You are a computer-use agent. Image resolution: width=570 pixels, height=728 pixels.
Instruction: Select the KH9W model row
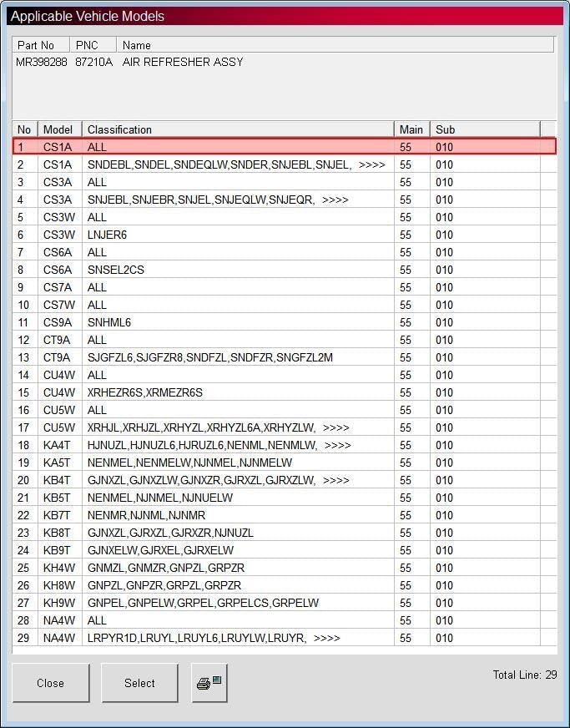click(x=284, y=603)
